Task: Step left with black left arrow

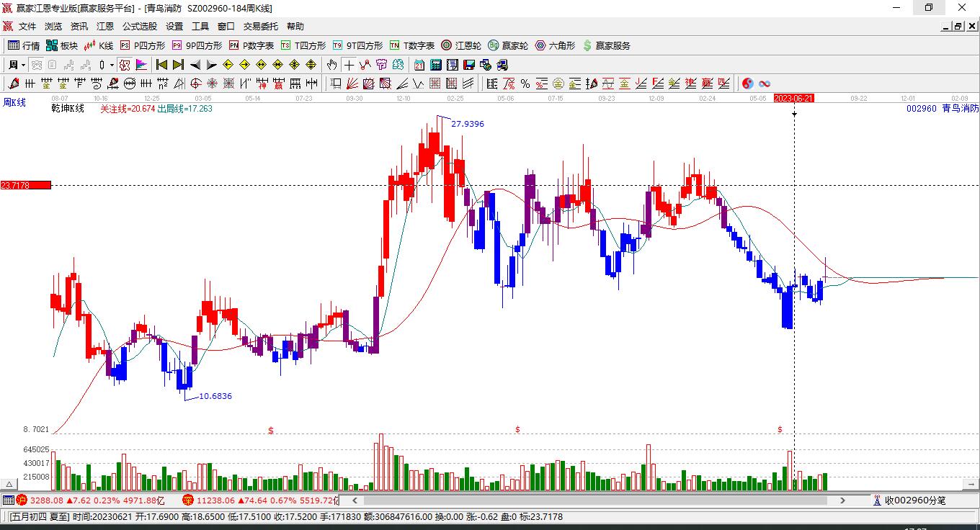Action: point(195,65)
